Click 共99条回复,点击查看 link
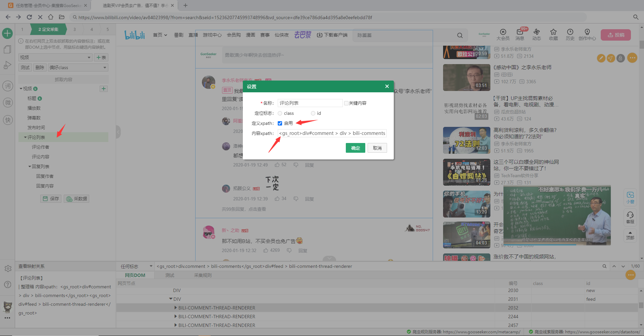The height and width of the screenshot is (336, 644). coord(244,209)
